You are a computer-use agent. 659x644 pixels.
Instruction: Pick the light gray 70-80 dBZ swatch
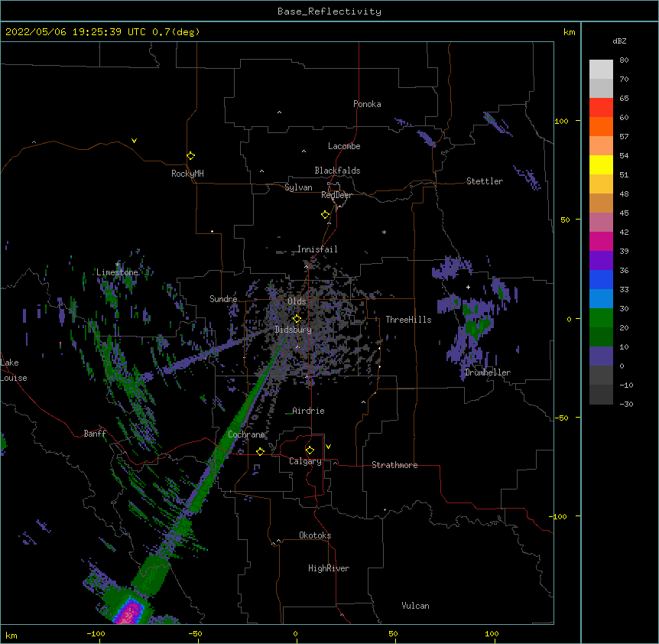point(601,70)
